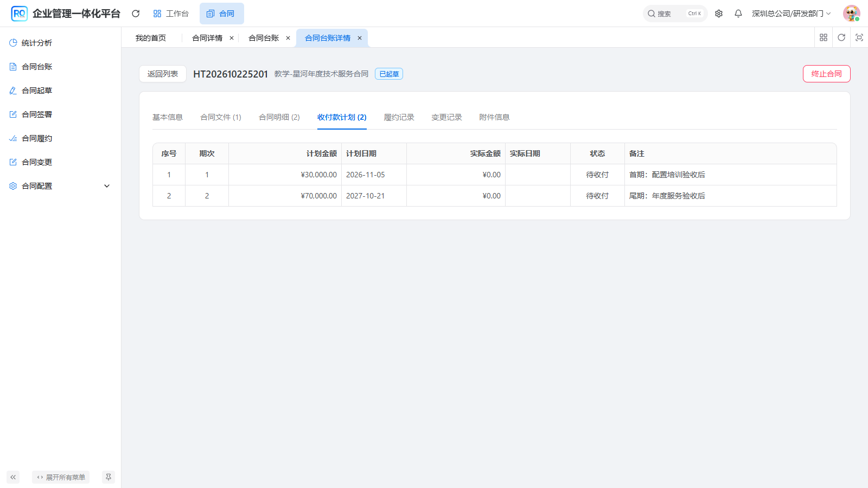Collapse the sidebar with double-arrow icon
This screenshot has width=868, height=488.
pos(13,477)
